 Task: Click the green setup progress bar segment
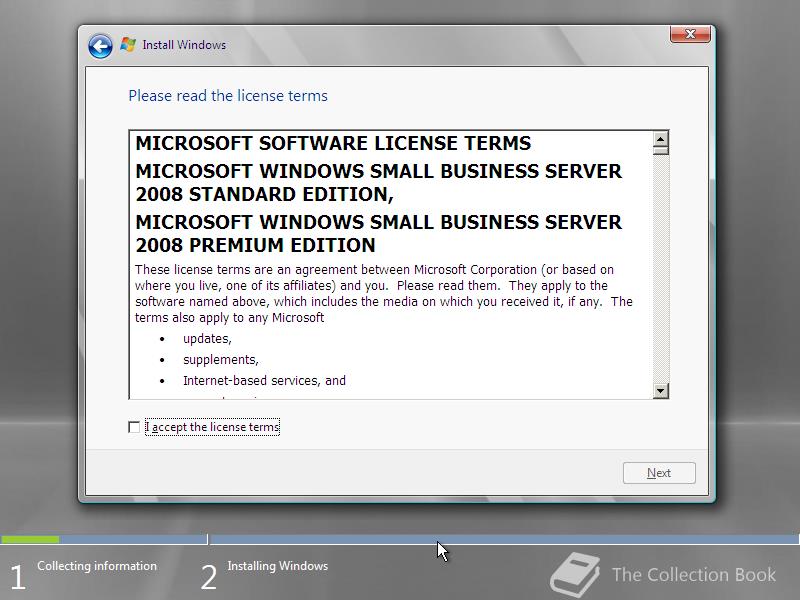coord(30,539)
